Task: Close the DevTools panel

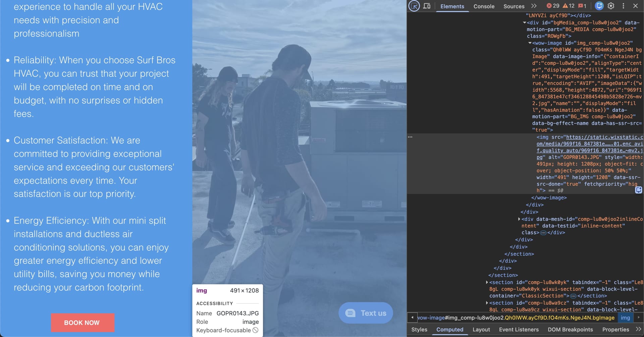Action: (x=635, y=6)
